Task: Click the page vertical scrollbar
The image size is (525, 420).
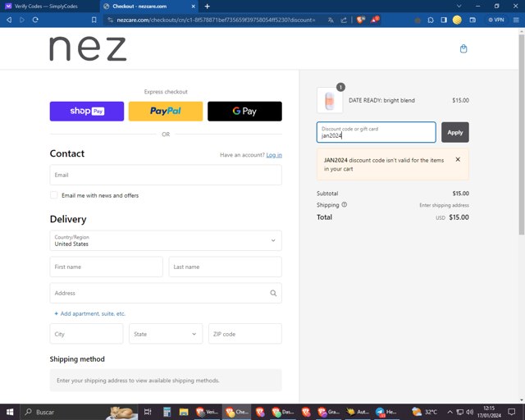Action: click(x=522, y=134)
